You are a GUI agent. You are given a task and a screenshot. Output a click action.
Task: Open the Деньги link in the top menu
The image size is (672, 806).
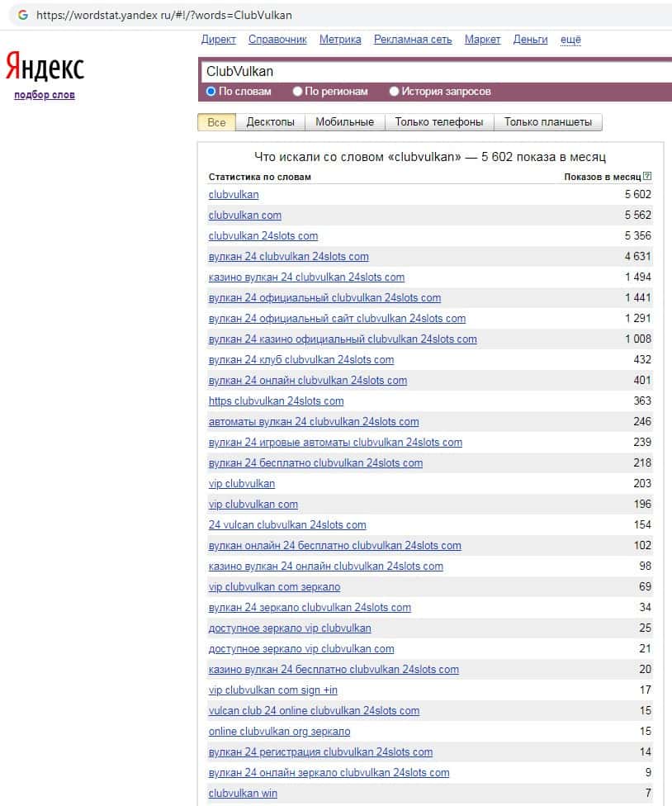530,40
